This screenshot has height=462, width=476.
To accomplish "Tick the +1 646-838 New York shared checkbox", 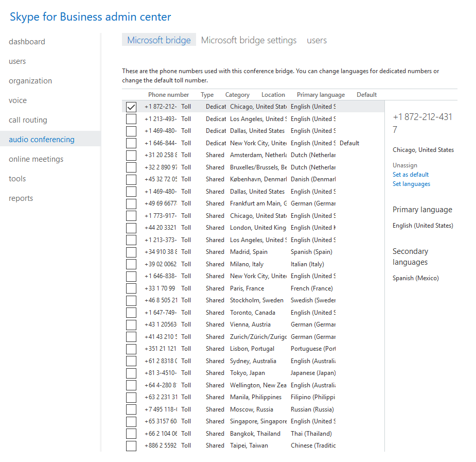I will 131,277.
